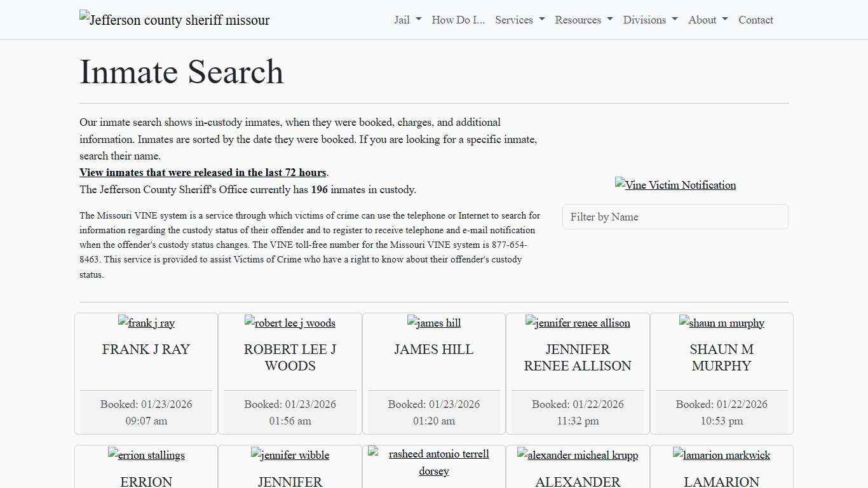
Task: Expand the Divisions dropdown menu
Action: click(649, 20)
